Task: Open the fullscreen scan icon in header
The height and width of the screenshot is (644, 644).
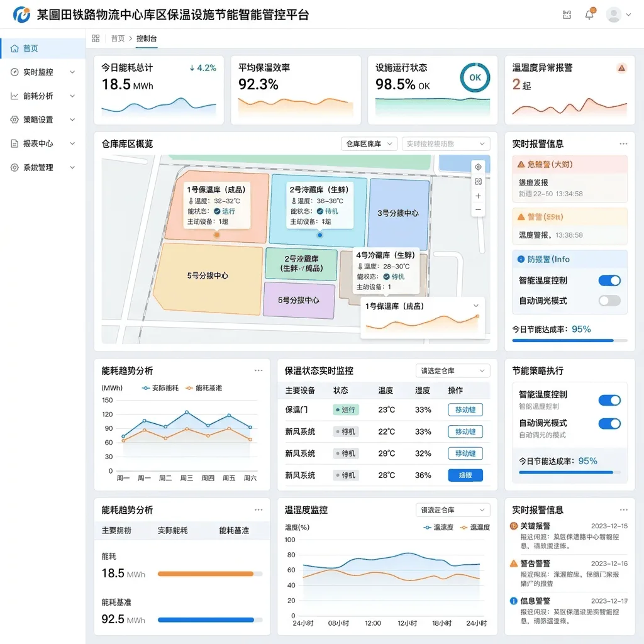Action: tap(567, 15)
